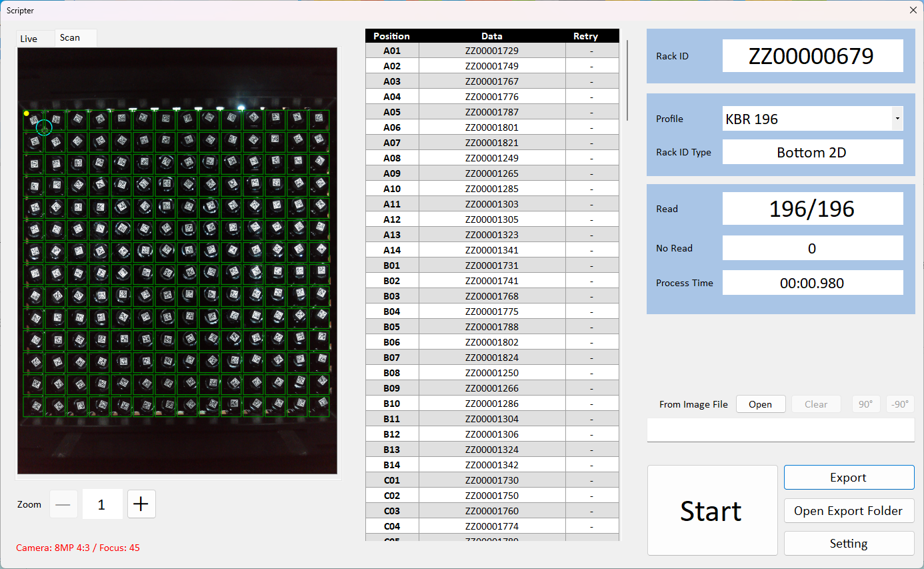This screenshot has width=924, height=569.
Task: Open the KBR 196 profile combo box
Action: (807, 119)
